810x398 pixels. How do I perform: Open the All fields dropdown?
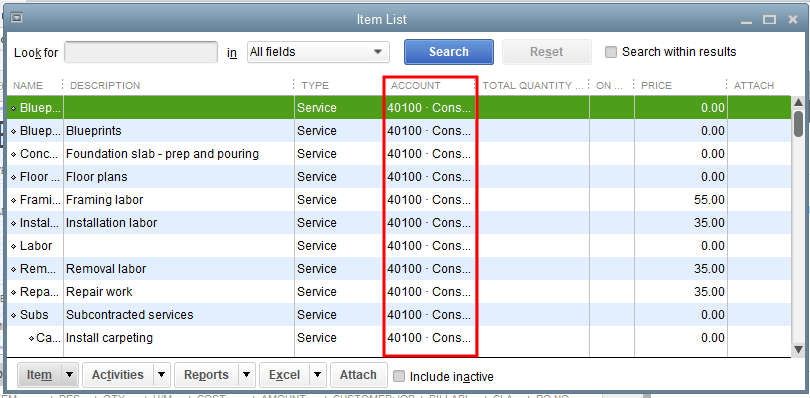[x=318, y=52]
